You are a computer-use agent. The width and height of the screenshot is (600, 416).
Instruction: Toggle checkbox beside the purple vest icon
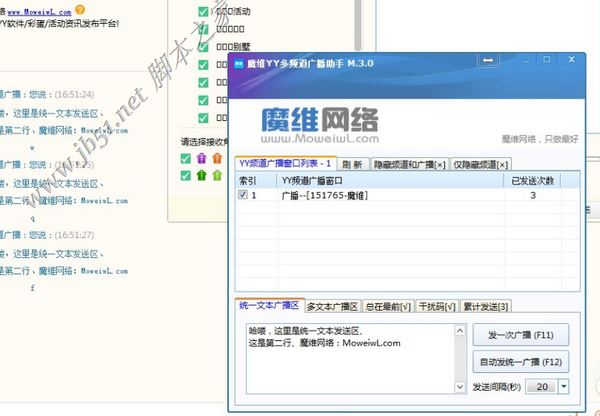186,158
